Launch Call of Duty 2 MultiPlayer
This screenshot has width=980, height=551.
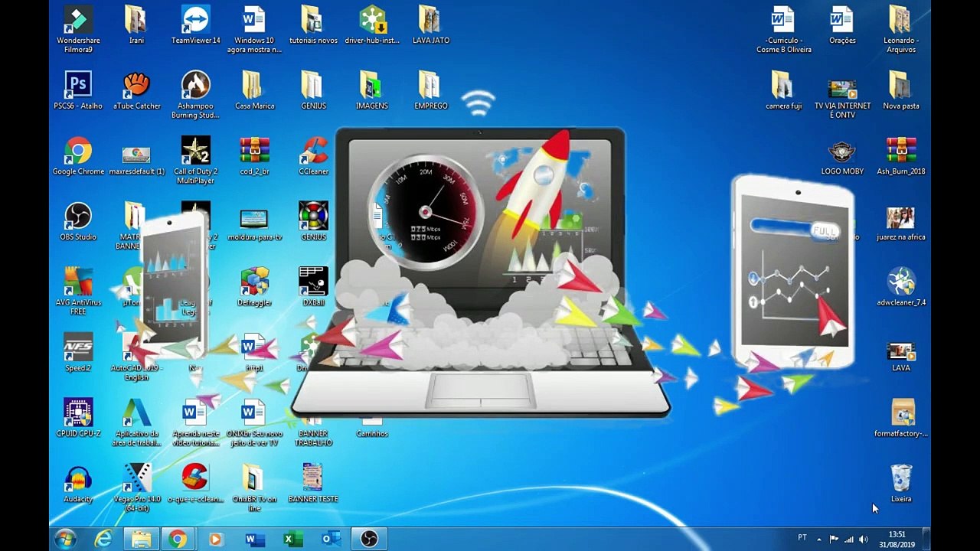pyautogui.click(x=195, y=161)
